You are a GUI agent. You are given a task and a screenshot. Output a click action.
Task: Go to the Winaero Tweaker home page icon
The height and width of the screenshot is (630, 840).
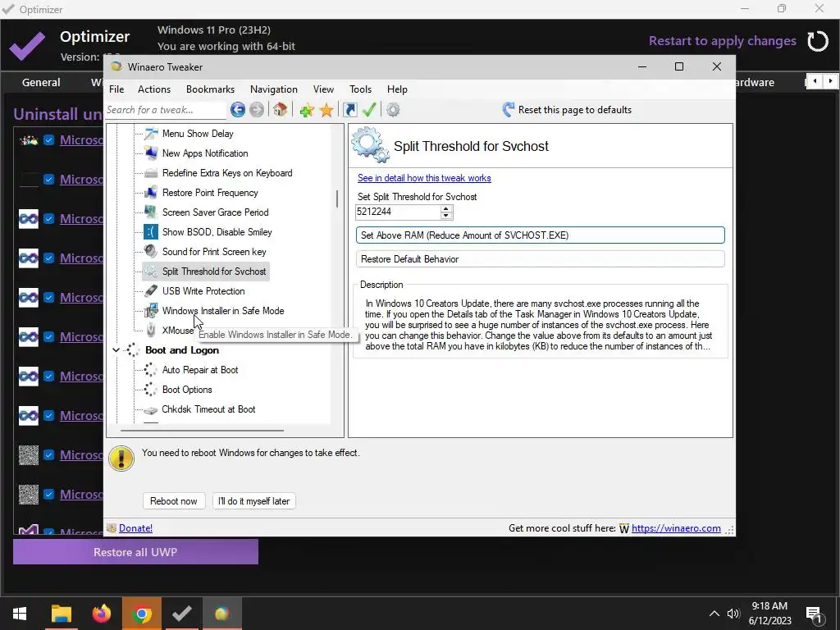click(280, 110)
